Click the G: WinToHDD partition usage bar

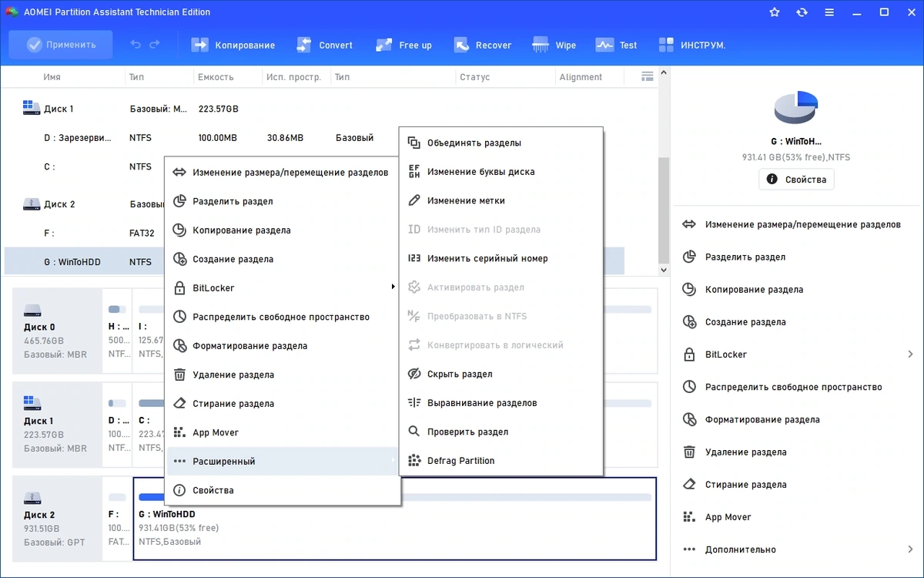coord(395,498)
